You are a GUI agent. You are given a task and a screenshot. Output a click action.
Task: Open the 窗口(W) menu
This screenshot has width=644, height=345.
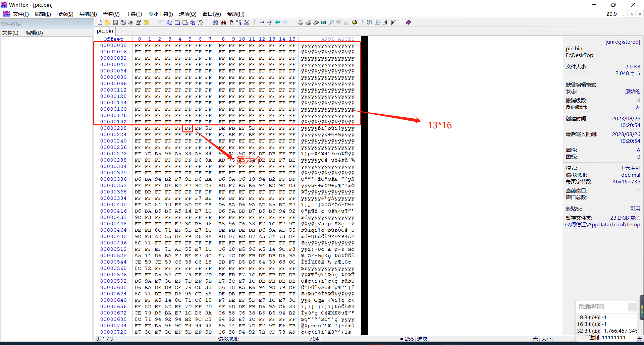[212, 14]
